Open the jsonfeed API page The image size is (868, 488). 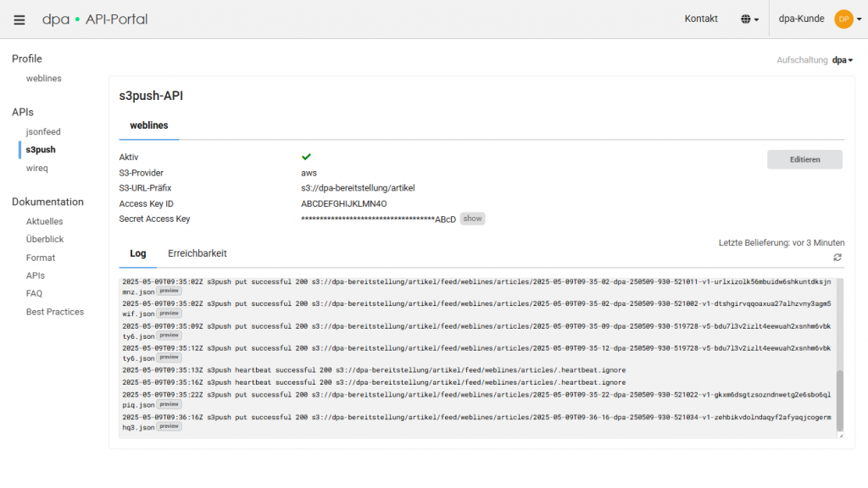coord(43,131)
